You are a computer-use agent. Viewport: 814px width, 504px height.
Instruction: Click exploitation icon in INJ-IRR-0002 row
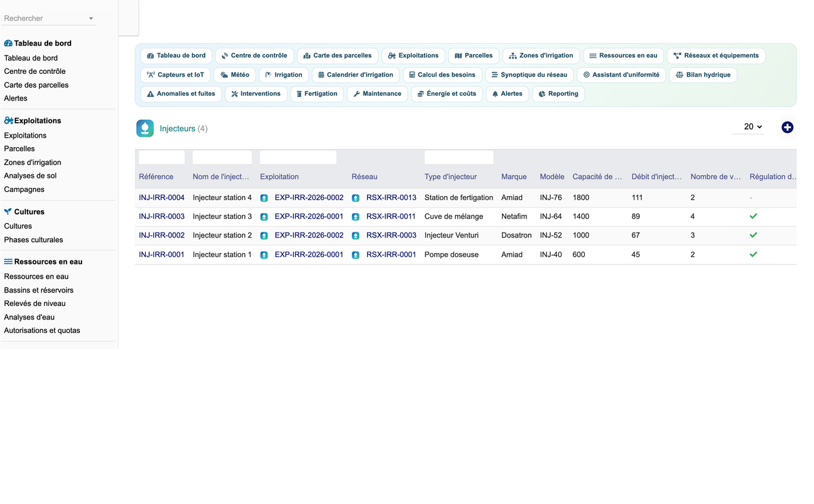[x=264, y=236]
